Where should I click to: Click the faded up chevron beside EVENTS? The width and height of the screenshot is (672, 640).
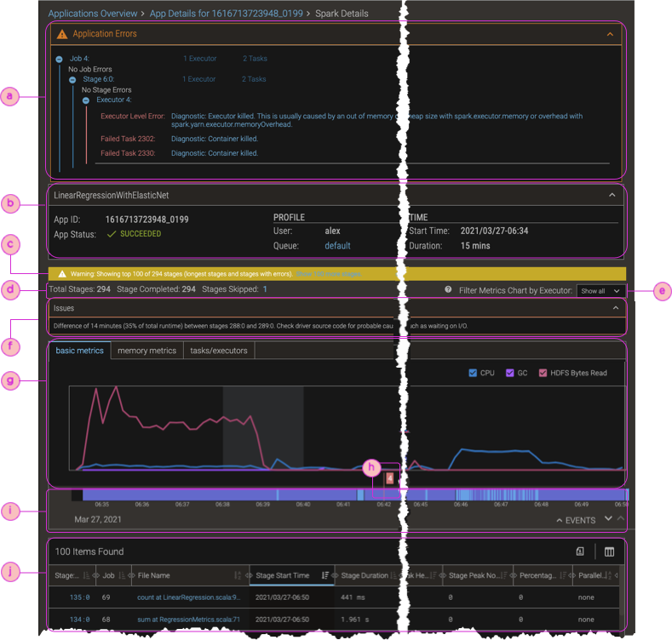click(620, 518)
